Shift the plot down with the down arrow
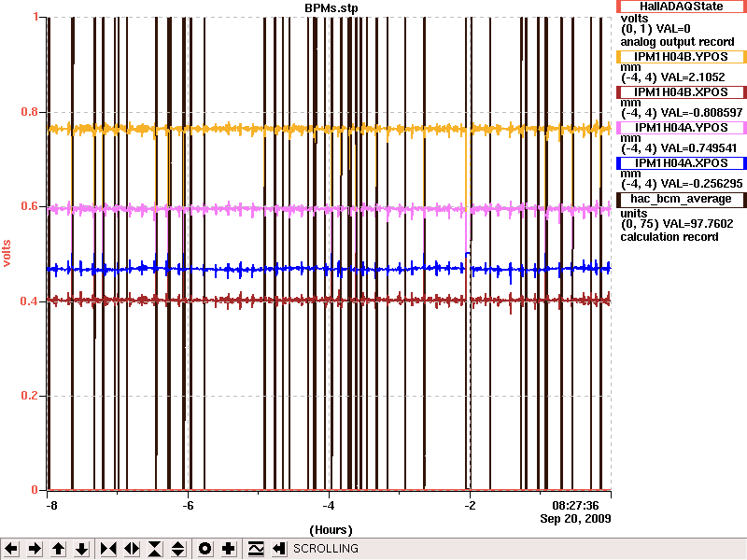The height and width of the screenshot is (560, 747). [x=82, y=549]
